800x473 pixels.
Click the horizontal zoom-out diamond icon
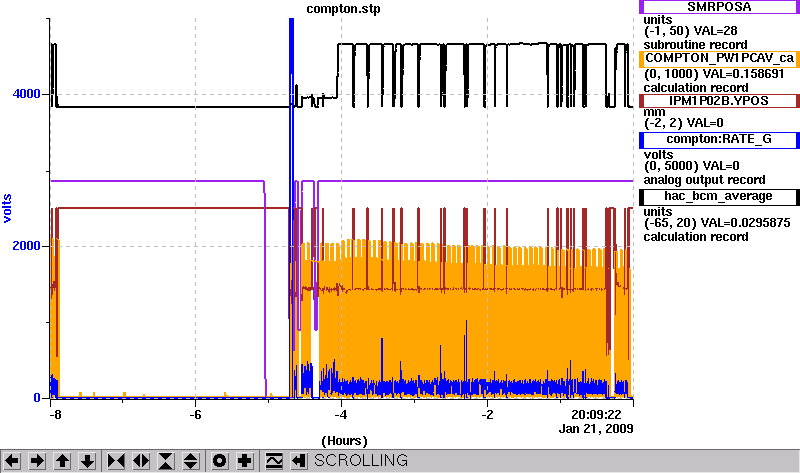(141, 461)
